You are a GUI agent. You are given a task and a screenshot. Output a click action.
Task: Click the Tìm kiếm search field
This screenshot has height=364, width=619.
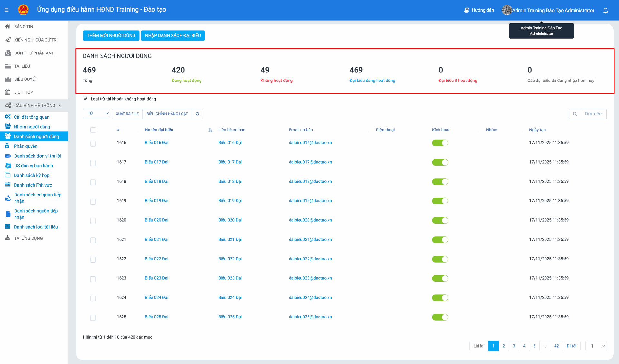593,114
